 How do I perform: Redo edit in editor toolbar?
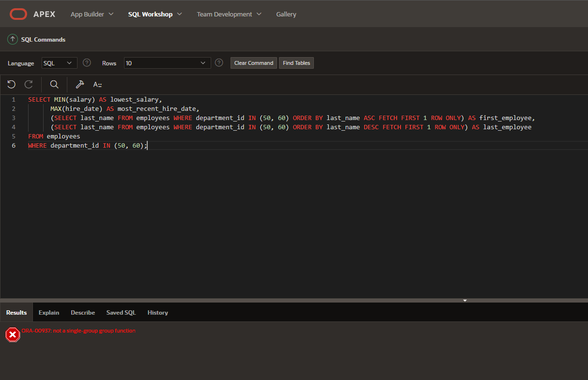(29, 84)
